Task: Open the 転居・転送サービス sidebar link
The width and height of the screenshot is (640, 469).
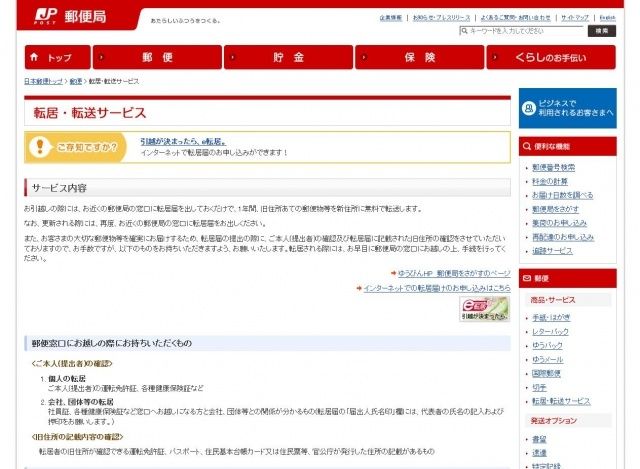Action: tap(561, 401)
